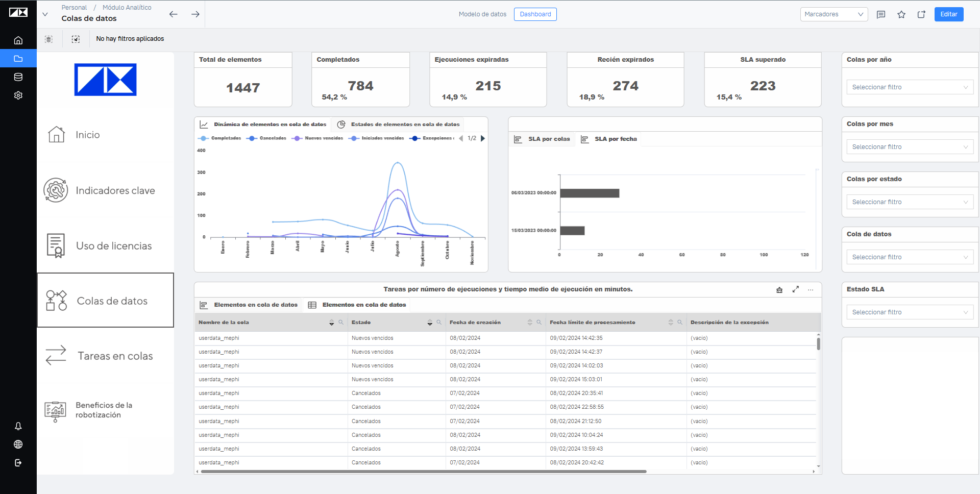This screenshot has height=494, width=980.
Task: Switch to Dinámica de elementos en cola tab
Action: pos(263,125)
